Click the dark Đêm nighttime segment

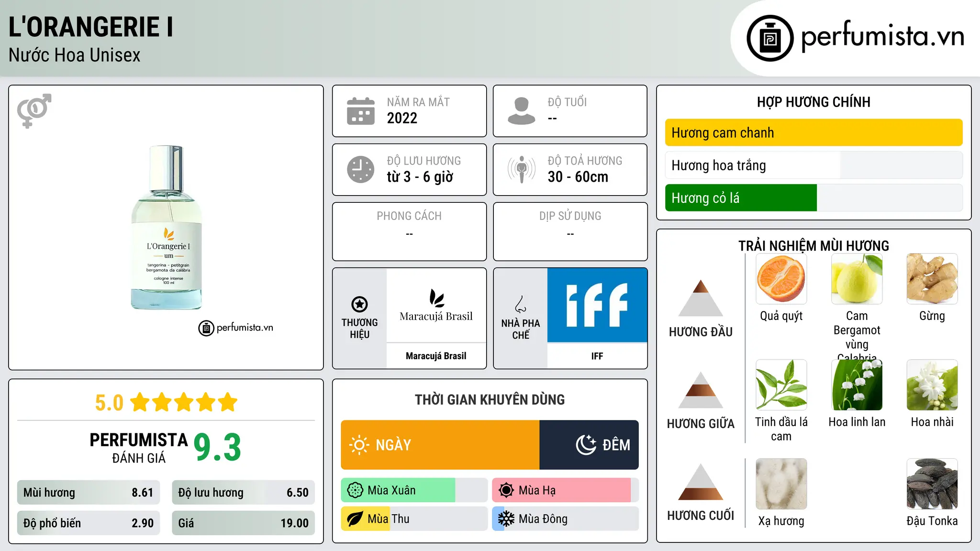tap(589, 445)
